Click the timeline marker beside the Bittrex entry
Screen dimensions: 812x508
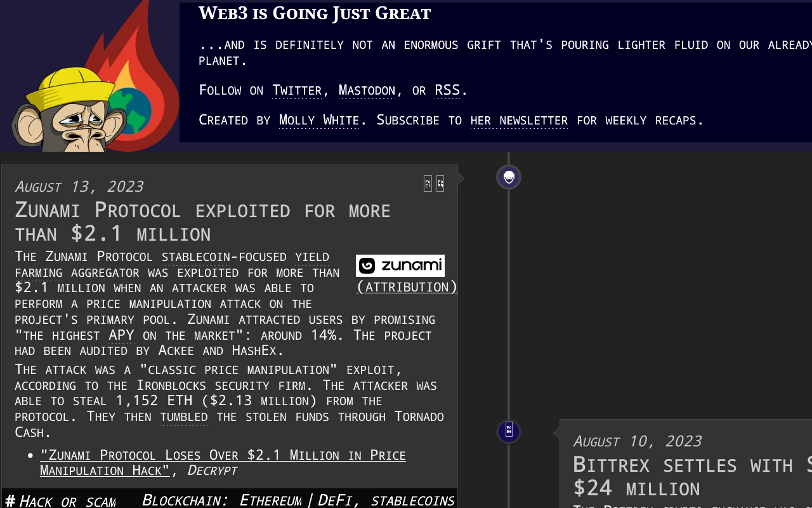point(509,432)
